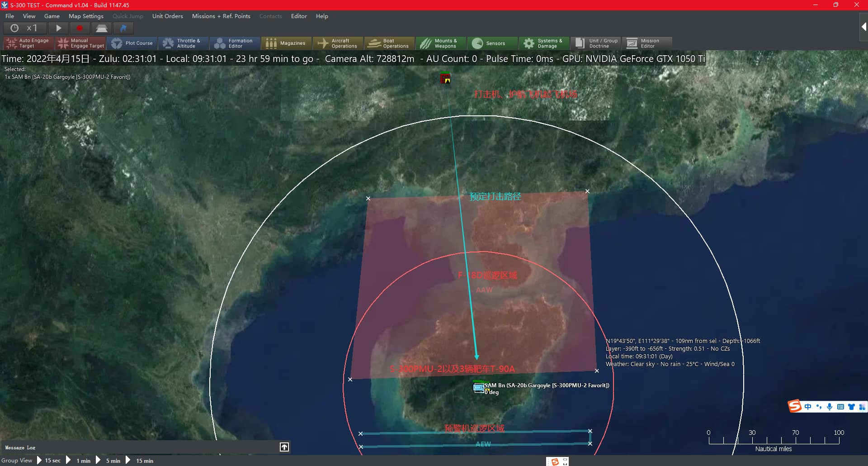Open Missions + Ref. Points menu
The image size is (868, 466).
[x=221, y=16]
